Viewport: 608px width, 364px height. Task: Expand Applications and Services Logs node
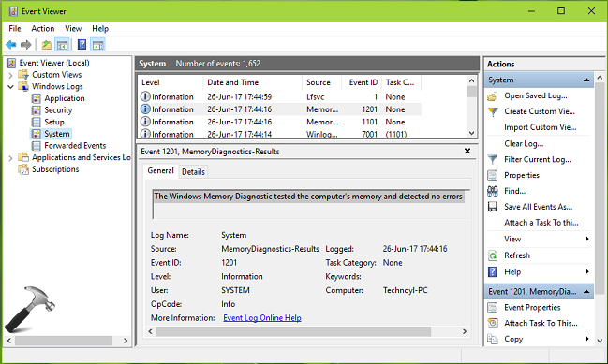(x=11, y=158)
